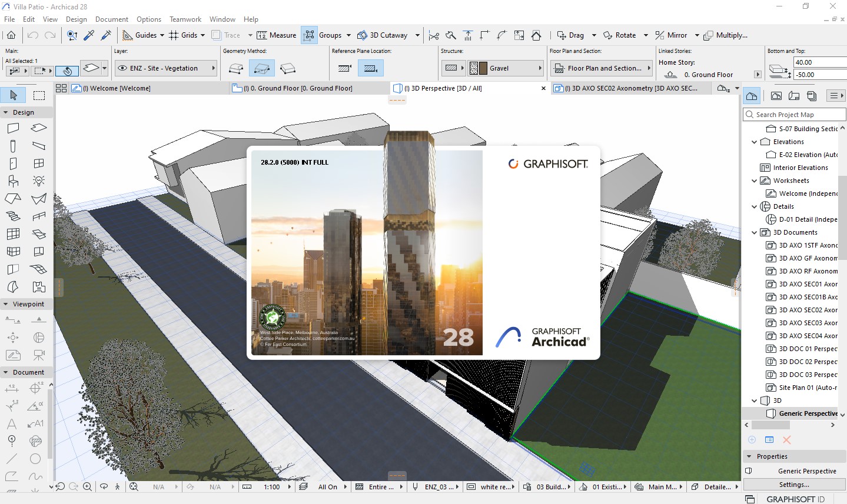Open the Teamwork menu

[185, 19]
